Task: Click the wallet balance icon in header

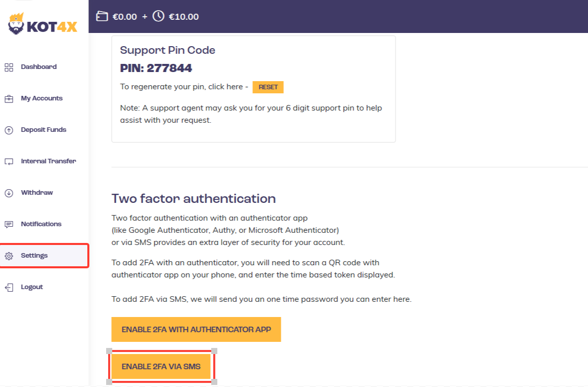Action: tap(102, 16)
